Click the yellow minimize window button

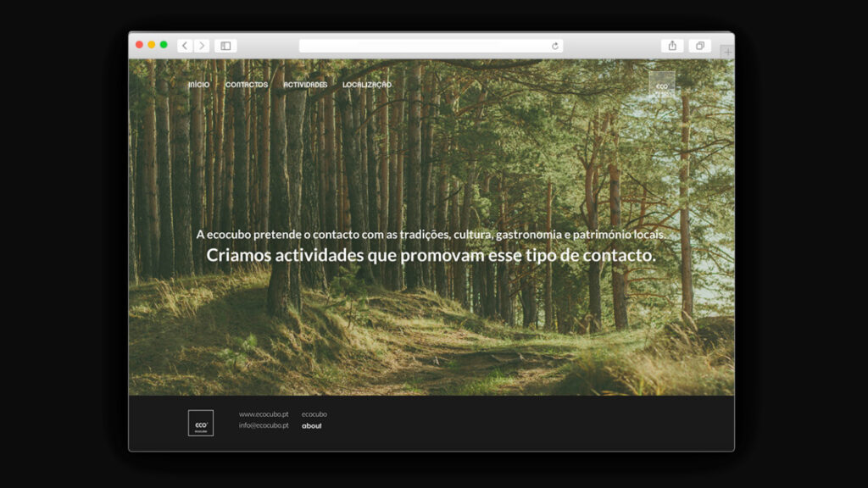(x=152, y=45)
